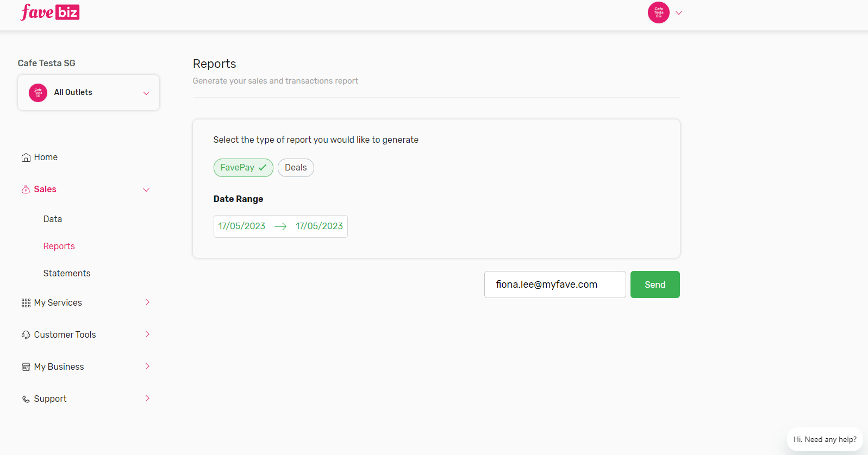Select the Deals report type chip
This screenshot has width=868, height=455.
coord(296,168)
